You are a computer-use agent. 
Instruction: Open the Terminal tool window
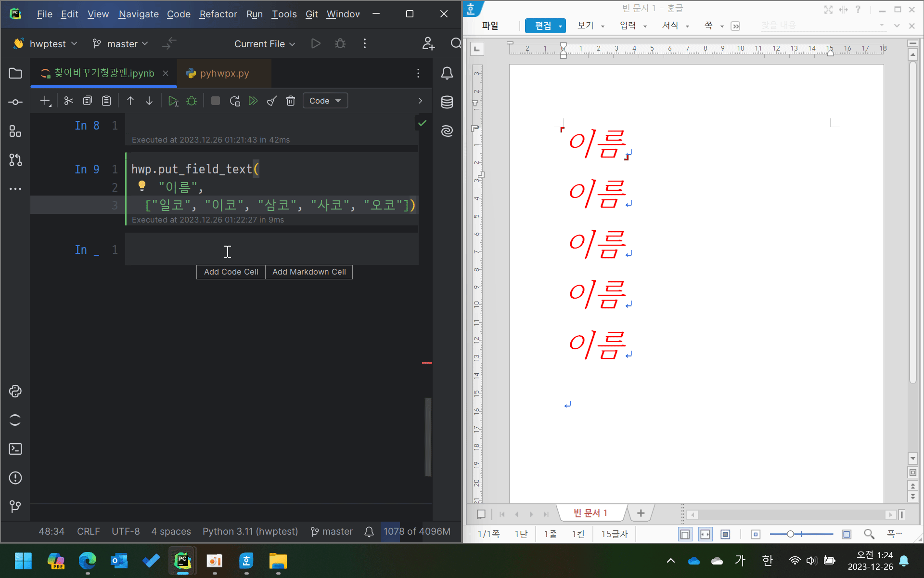coord(15,449)
